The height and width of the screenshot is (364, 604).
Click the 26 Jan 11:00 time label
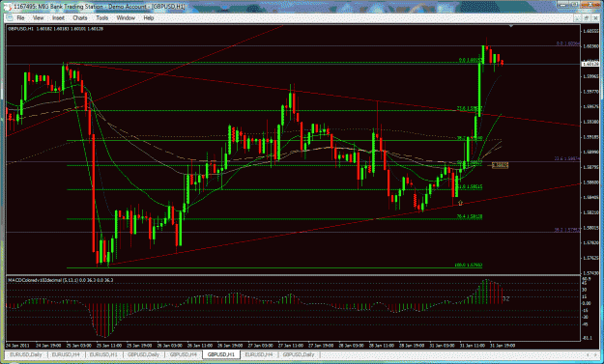click(199, 346)
